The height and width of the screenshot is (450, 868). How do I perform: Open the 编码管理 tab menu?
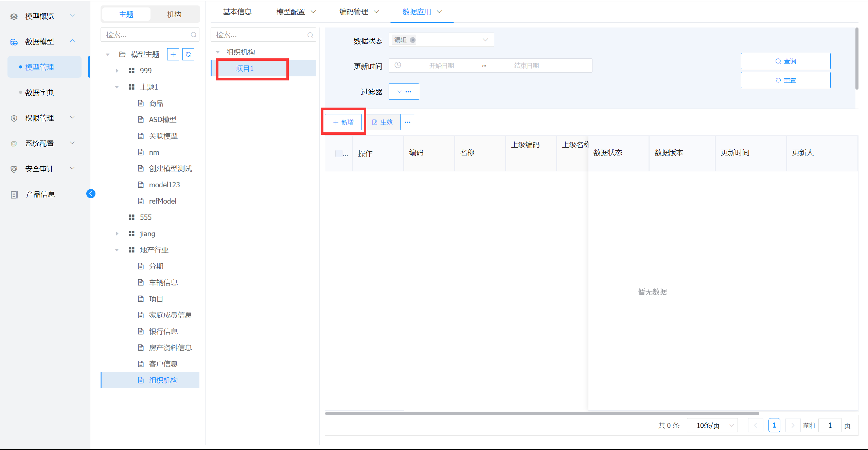tap(359, 12)
